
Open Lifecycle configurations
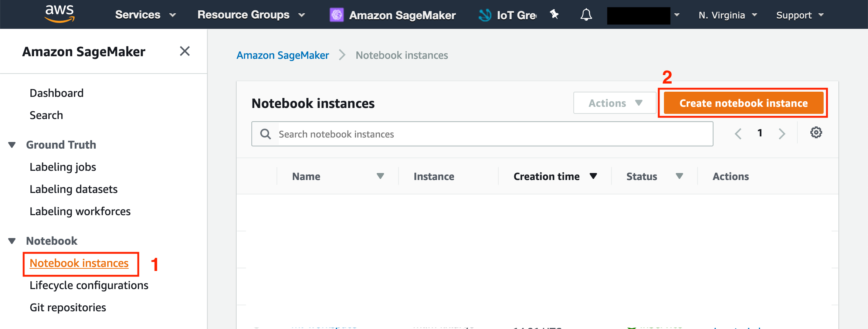(x=89, y=285)
